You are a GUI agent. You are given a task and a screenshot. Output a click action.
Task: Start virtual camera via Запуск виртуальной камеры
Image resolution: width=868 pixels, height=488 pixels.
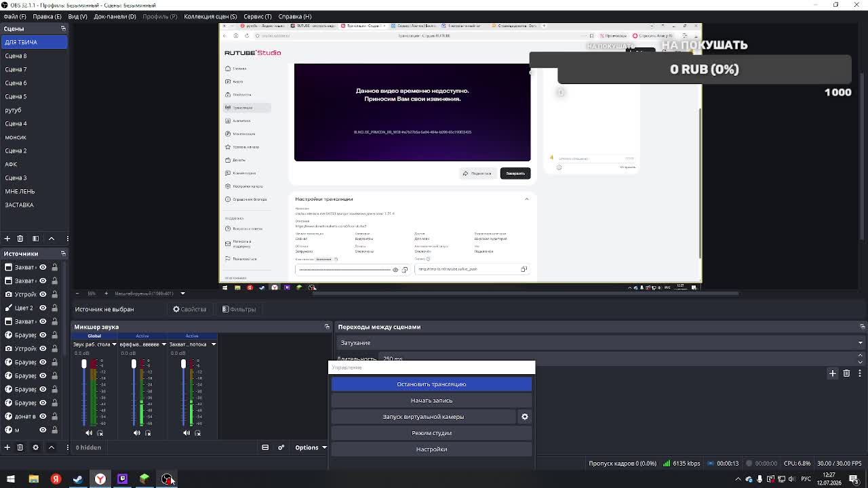click(x=423, y=417)
